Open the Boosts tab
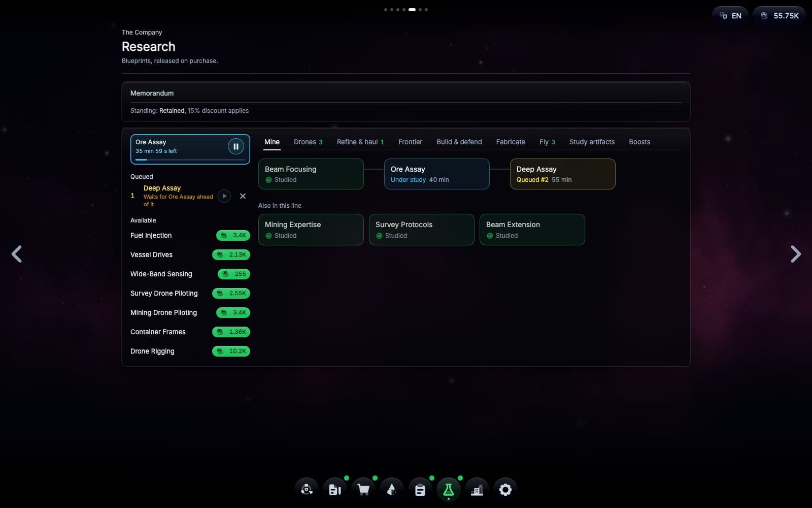 coord(639,142)
